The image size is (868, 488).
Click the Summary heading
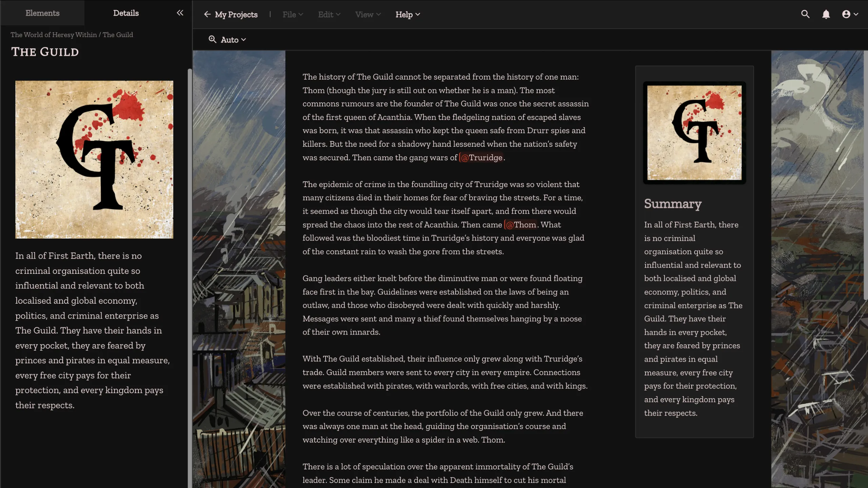[x=673, y=204]
